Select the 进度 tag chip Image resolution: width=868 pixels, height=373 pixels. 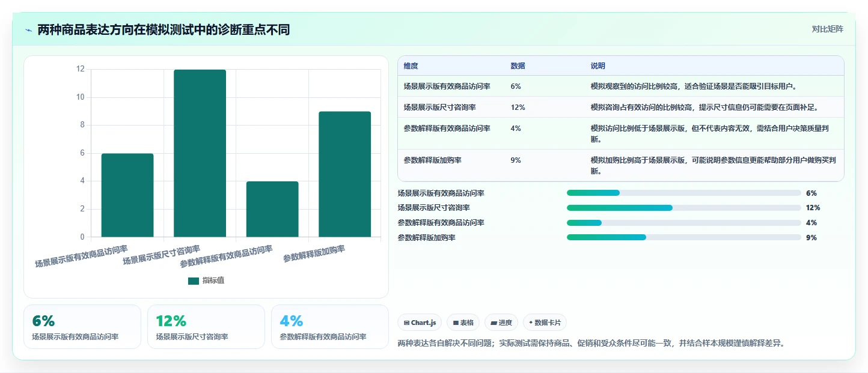pyautogui.click(x=501, y=323)
